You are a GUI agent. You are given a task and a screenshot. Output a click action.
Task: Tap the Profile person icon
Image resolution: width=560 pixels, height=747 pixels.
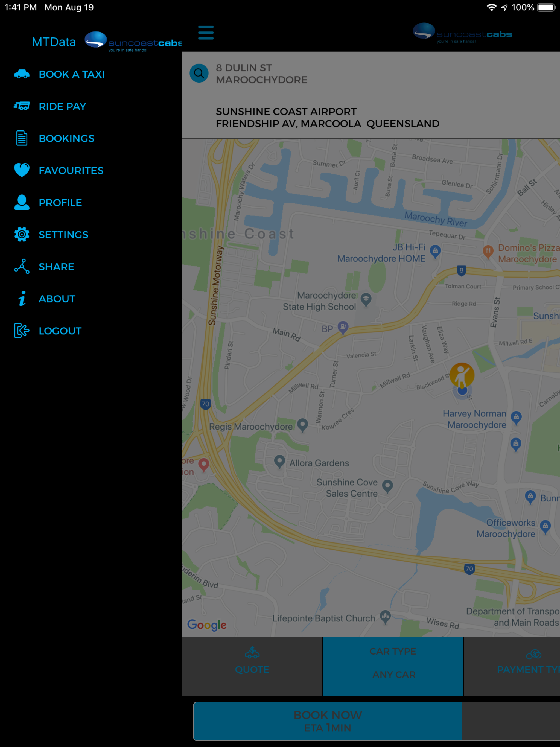click(x=22, y=202)
